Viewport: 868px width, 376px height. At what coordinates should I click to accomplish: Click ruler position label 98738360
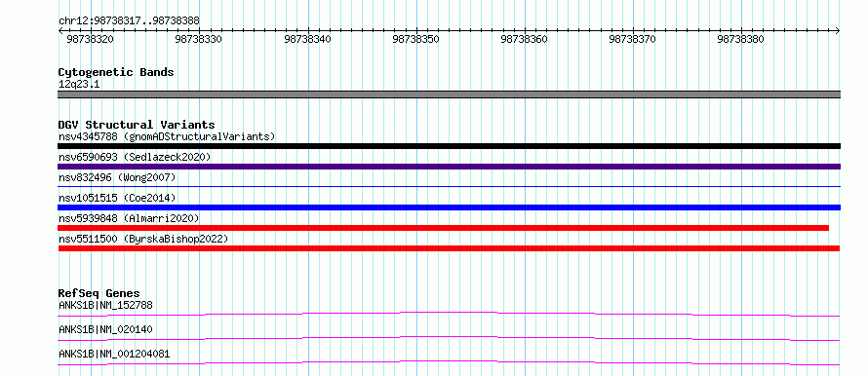click(524, 39)
